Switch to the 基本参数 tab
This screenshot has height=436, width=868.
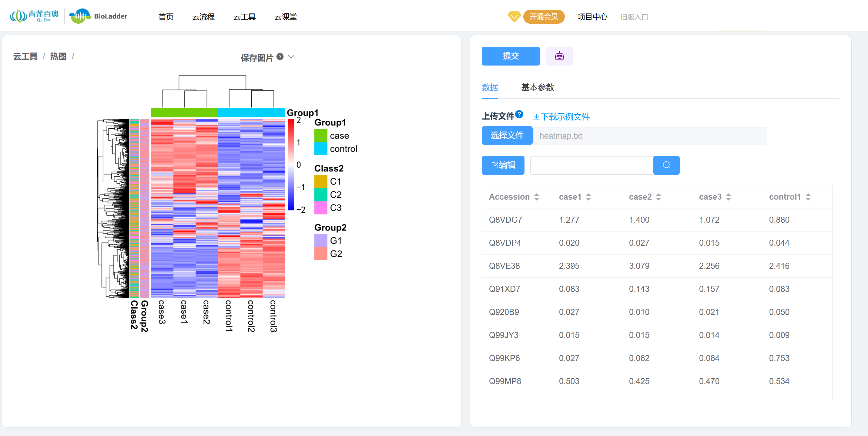pyautogui.click(x=538, y=87)
